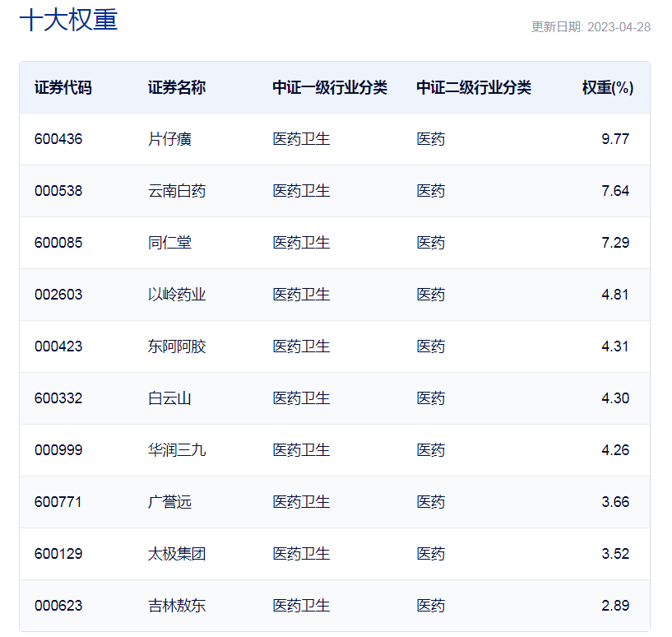Viewport: 672px width, 637px height.
Task: Click the 权重(%) column header
Action: pos(608,87)
